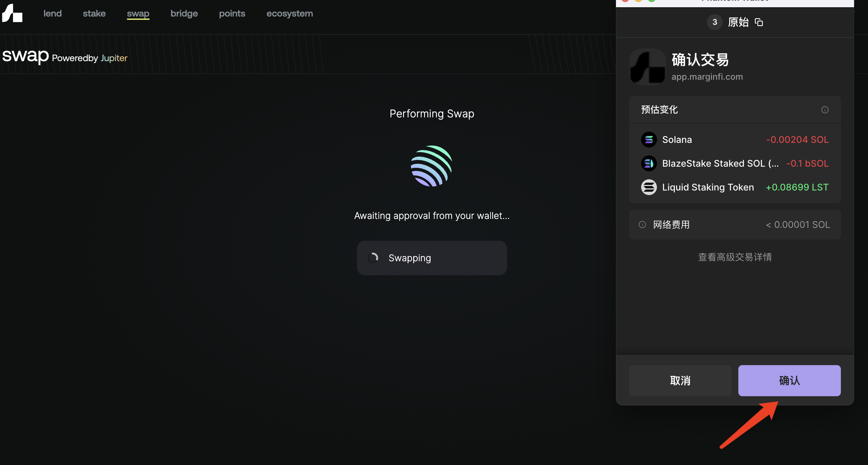
Task: Go to the bridge tab
Action: pos(184,14)
